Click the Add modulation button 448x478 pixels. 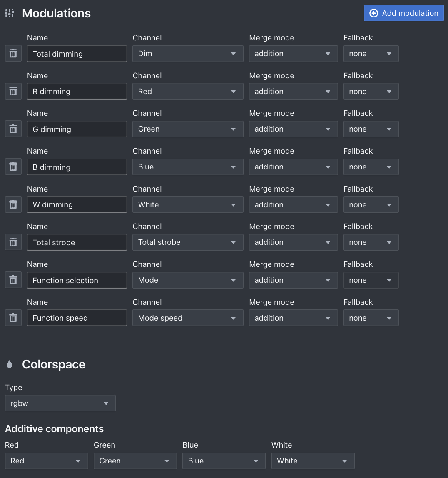[x=403, y=13]
